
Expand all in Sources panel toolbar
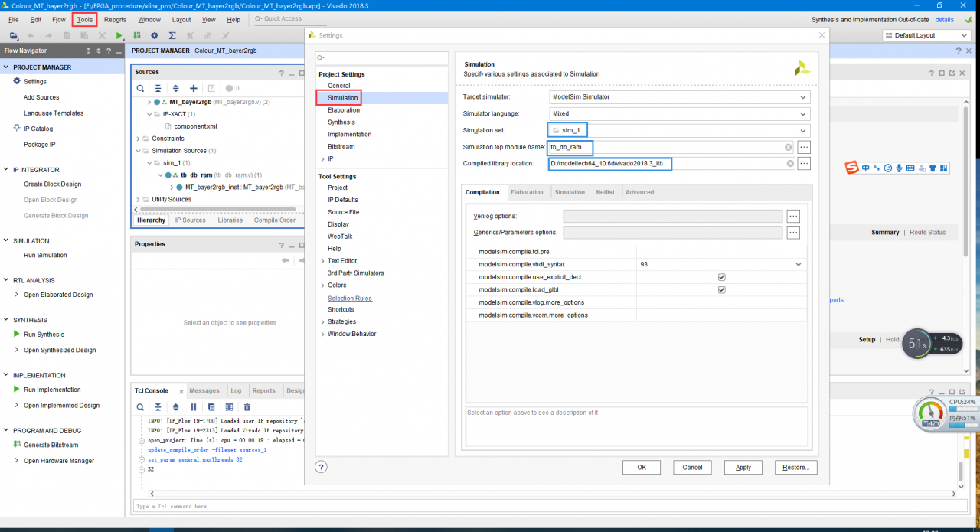tap(175, 88)
